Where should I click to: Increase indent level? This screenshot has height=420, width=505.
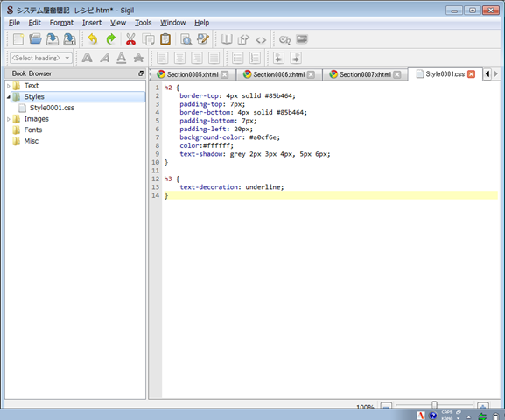[x=296, y=58]
